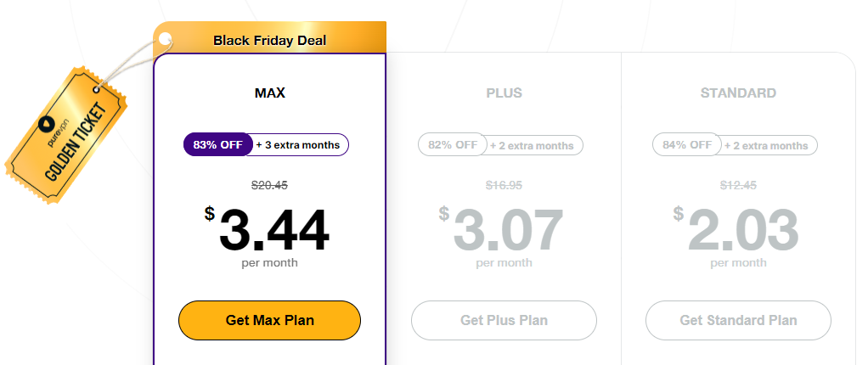Click the Get Standard Plan button

738,320
